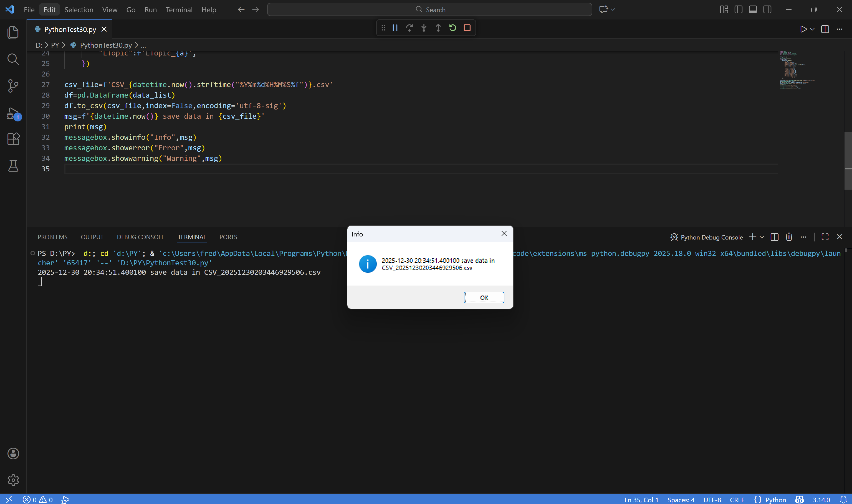Open the Extensions view
This screenshot has width=852, height=504.
coord(13,139)
